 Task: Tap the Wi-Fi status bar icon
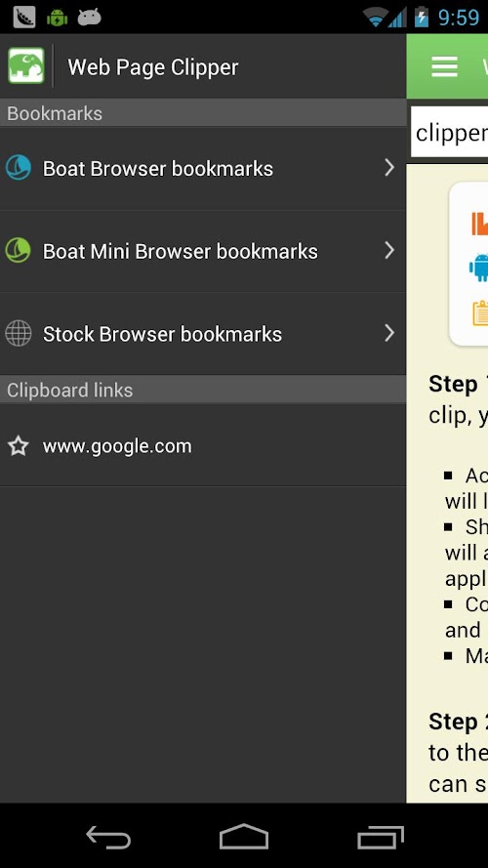[x=376, y=18]
